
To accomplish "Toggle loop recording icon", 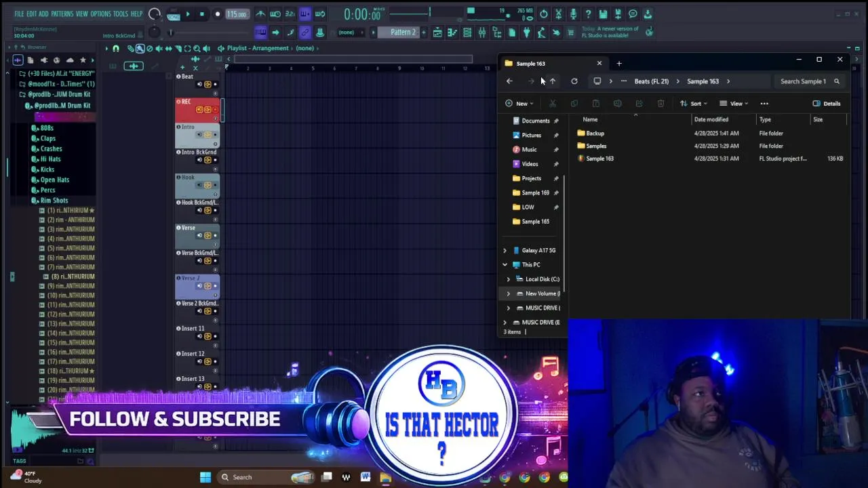I will click(x=320, y=14).
